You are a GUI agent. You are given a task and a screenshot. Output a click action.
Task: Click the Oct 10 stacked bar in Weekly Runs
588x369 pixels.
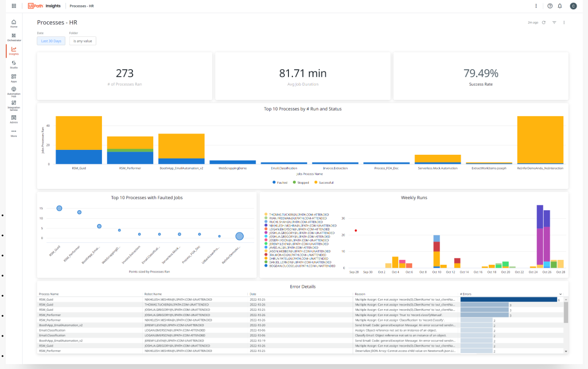click(436, 251)
